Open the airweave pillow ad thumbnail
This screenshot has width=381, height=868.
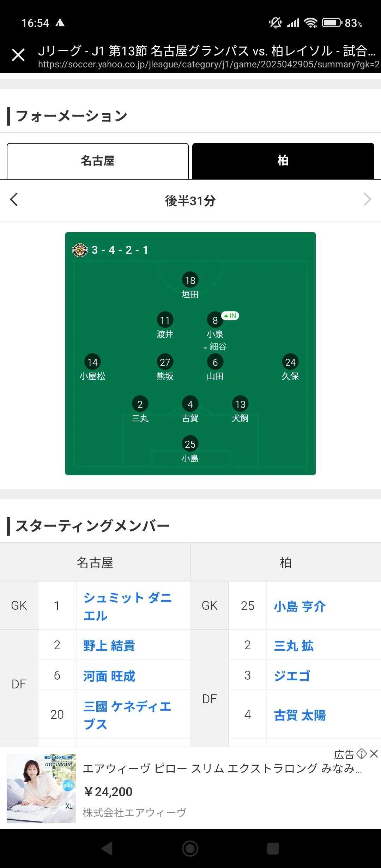point(41,789)
